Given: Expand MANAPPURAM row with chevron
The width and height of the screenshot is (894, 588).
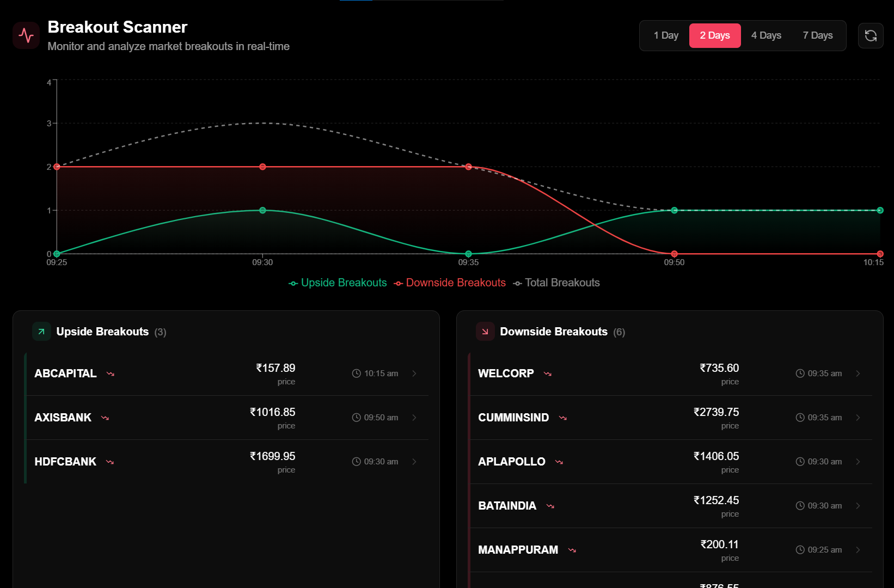Looking at the screenshot, I should click(858, 550).
